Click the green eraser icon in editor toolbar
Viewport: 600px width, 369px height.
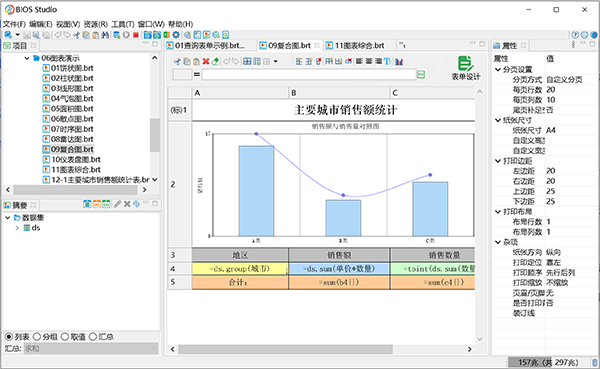pos(215,61)
